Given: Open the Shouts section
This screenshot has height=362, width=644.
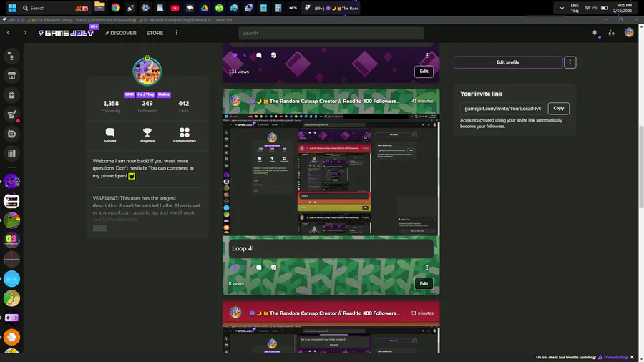Looking at the screenshot, I should coord(110,135).
